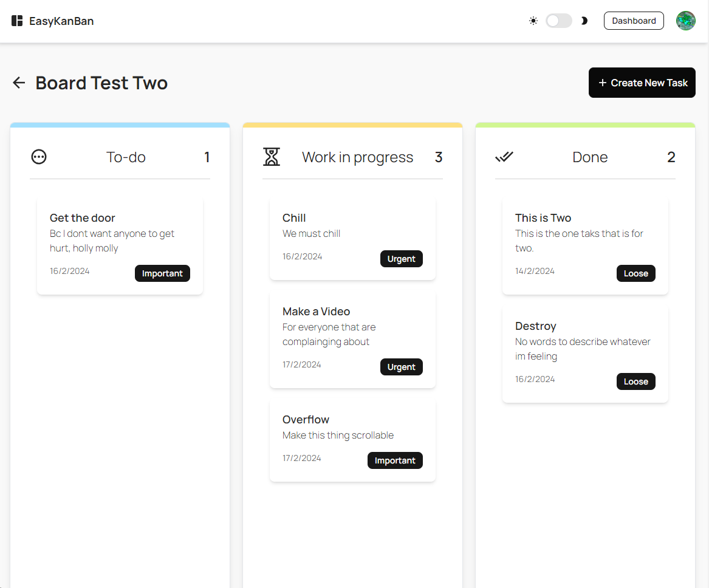Click the Destroy task card
The height and width of the screenshot is (588, 709).
click(x=585, y=354)
